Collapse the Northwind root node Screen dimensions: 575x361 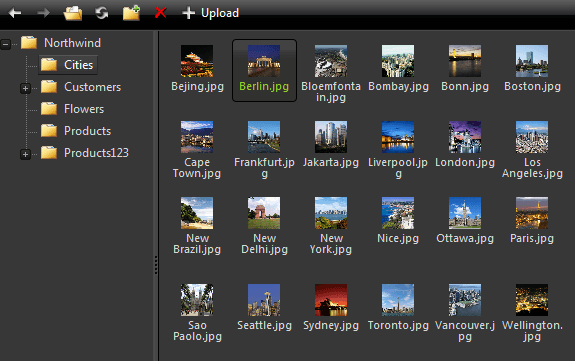[x=6, y=44]
